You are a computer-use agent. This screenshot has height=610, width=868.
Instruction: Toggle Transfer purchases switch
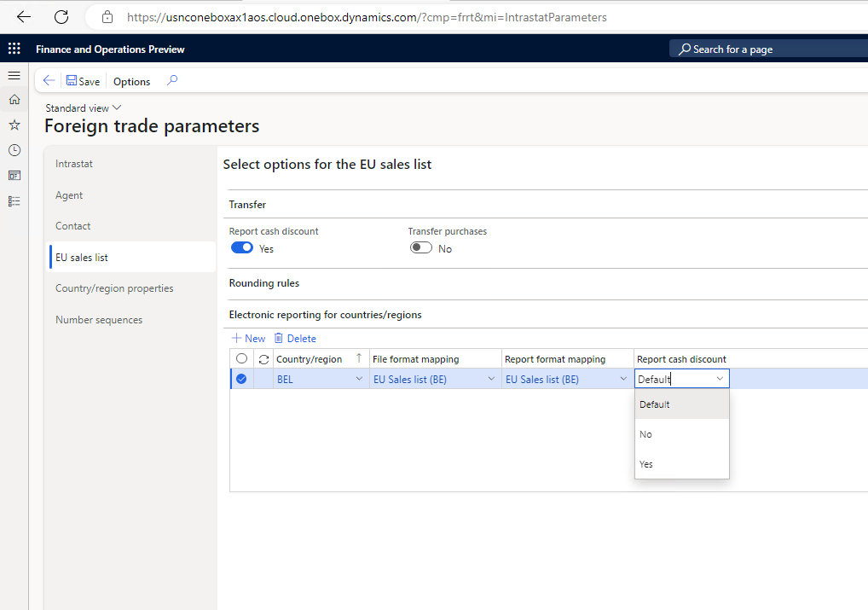(420, 247)
